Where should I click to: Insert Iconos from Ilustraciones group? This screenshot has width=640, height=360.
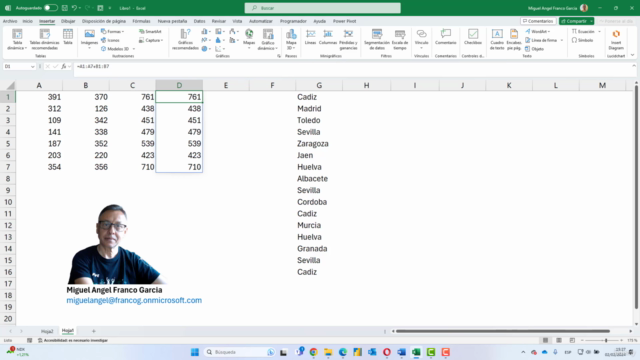tap(111, 40)
